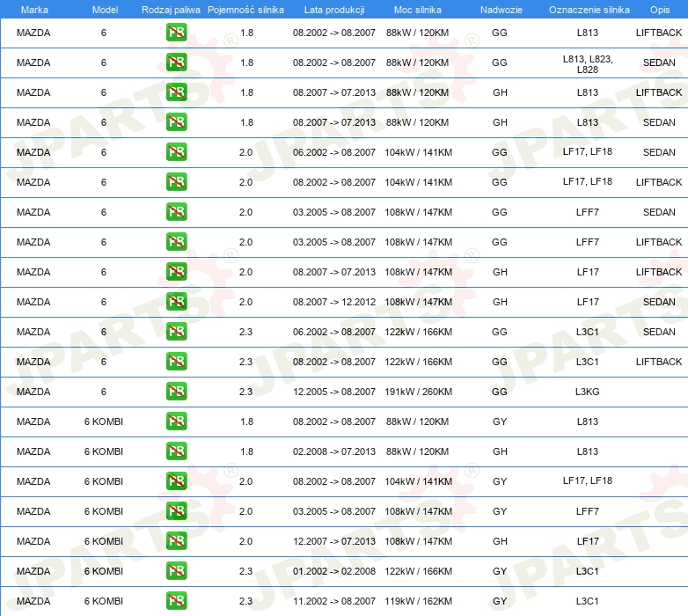Click the 2.3 capacity cell in L3KG row

click(x=245, y=392)
